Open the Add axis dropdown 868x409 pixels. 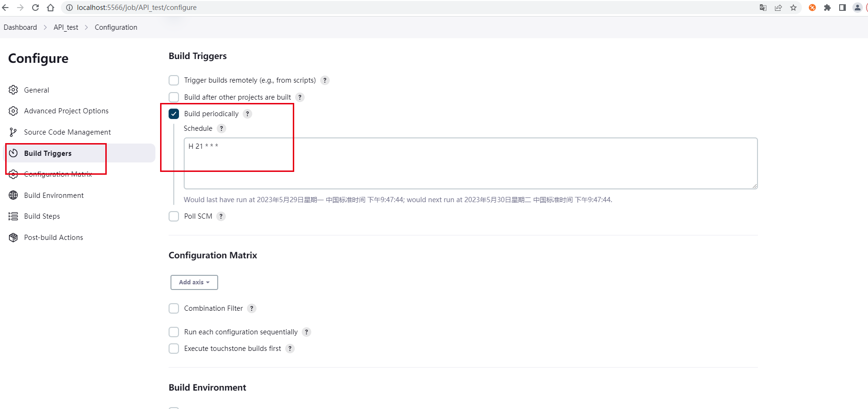coord(194,282)
